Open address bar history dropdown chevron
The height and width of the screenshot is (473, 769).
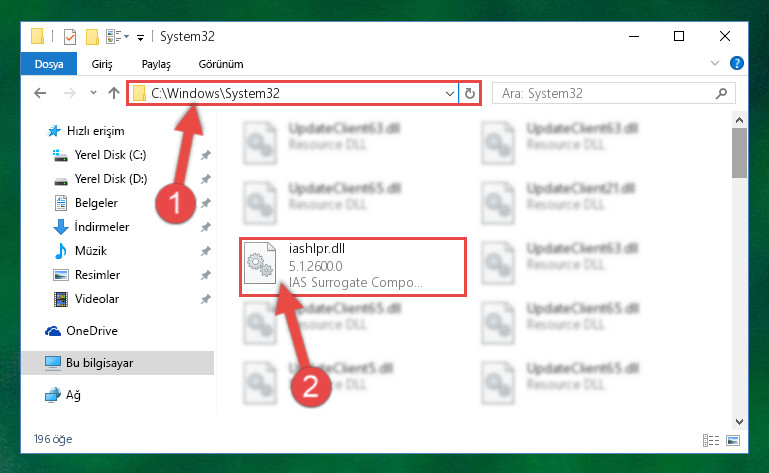point(449,93)
